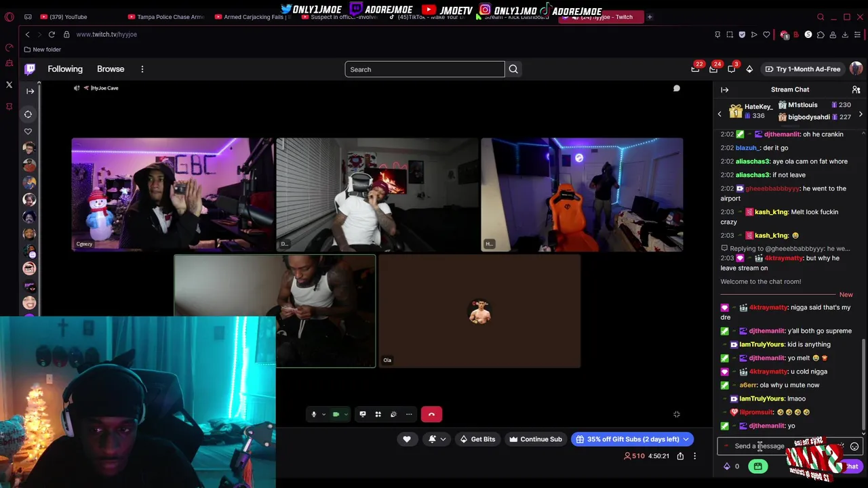Click the Twitch search magnifier button

[x=513, y=69]
